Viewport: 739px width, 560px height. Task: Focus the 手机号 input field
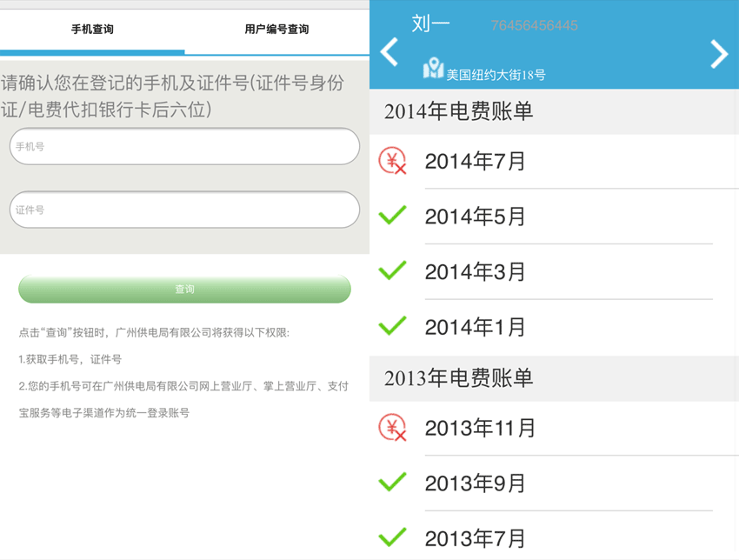184,147
